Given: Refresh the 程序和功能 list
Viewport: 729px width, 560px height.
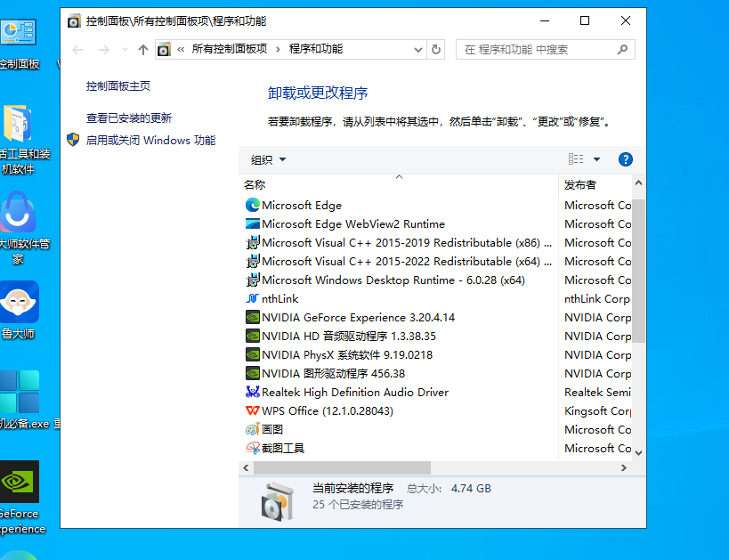Looking at the screenshot, I should click(x=435, y=49).
